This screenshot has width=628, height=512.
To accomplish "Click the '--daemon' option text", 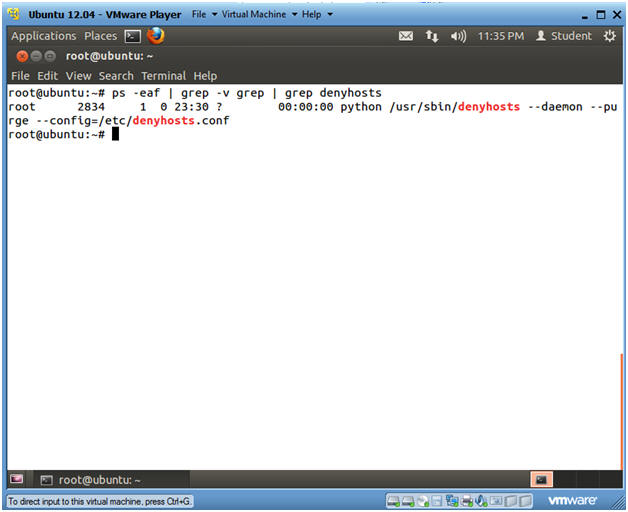I will (555, 107).
